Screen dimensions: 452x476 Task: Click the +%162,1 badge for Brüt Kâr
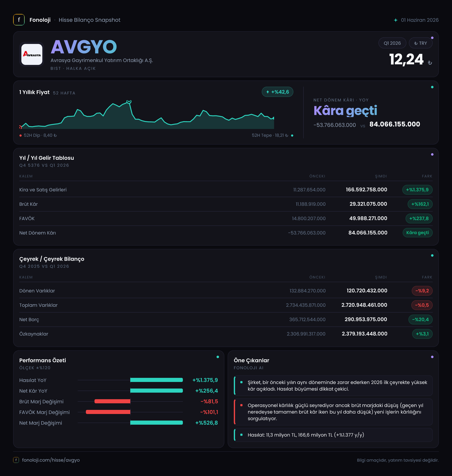(x=420, y=204)
